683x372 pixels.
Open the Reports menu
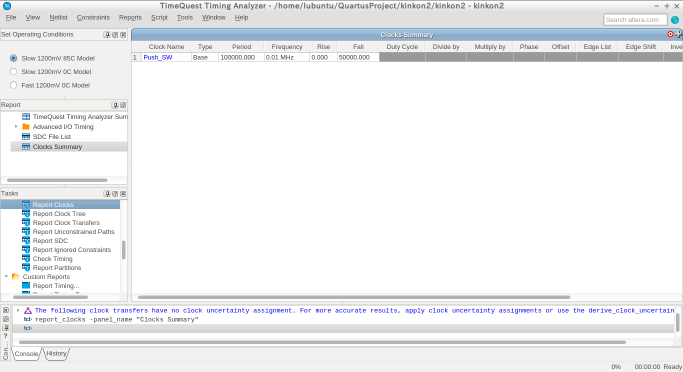(130, 17)
